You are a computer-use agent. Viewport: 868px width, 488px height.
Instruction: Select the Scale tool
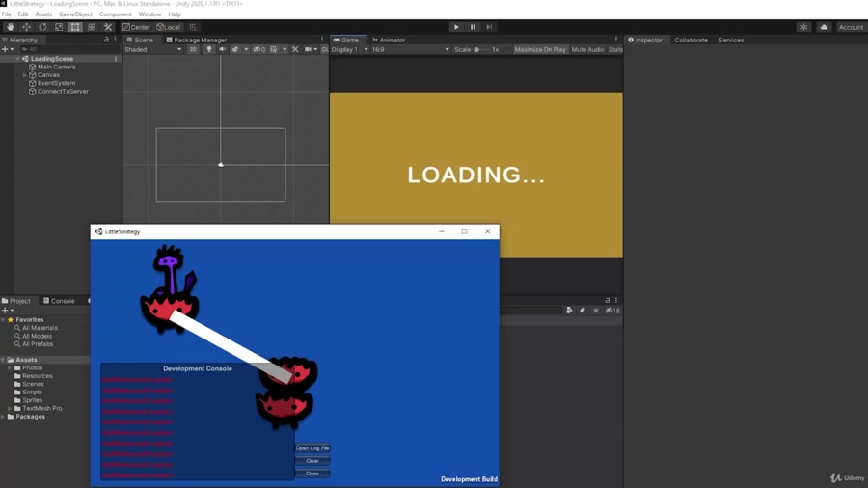click(x=59, y=27)
